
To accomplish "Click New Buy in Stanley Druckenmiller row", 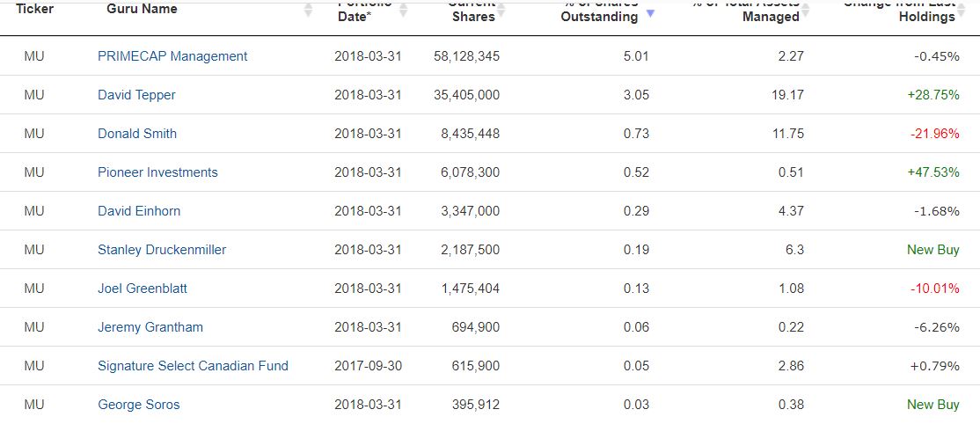I will tap(933, 250).
